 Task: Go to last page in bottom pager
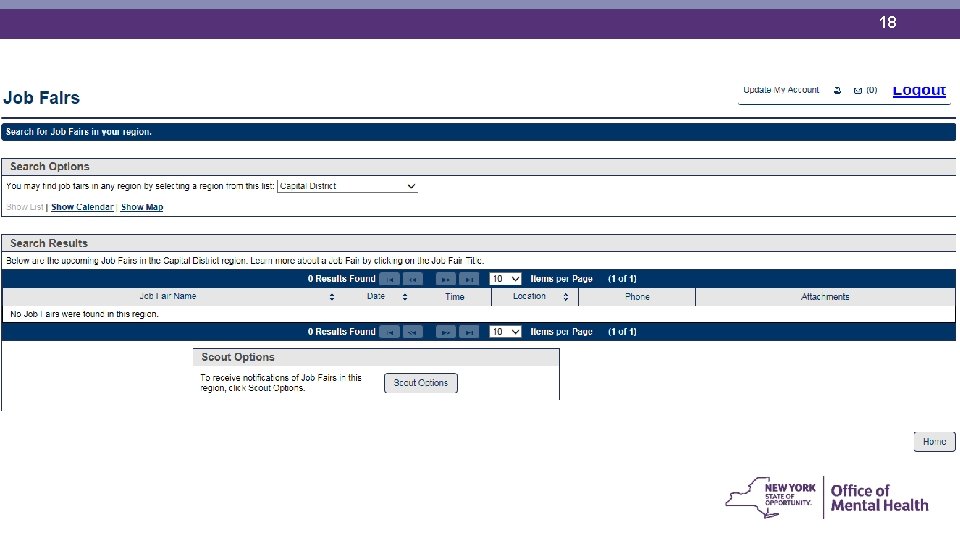(469, 332)
